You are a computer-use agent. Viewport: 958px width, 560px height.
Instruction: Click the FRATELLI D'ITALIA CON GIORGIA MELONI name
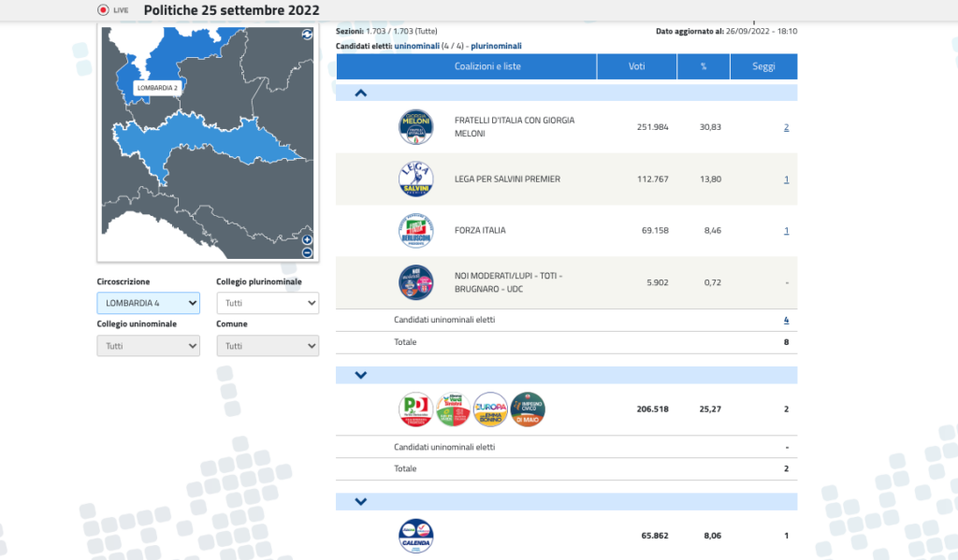coord(515,127)
